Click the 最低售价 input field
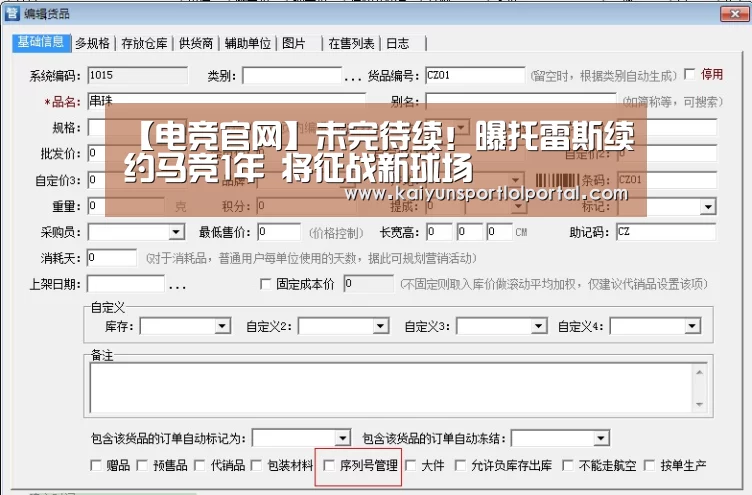This screenshot has width=752, height=495. tap(279, 232)
